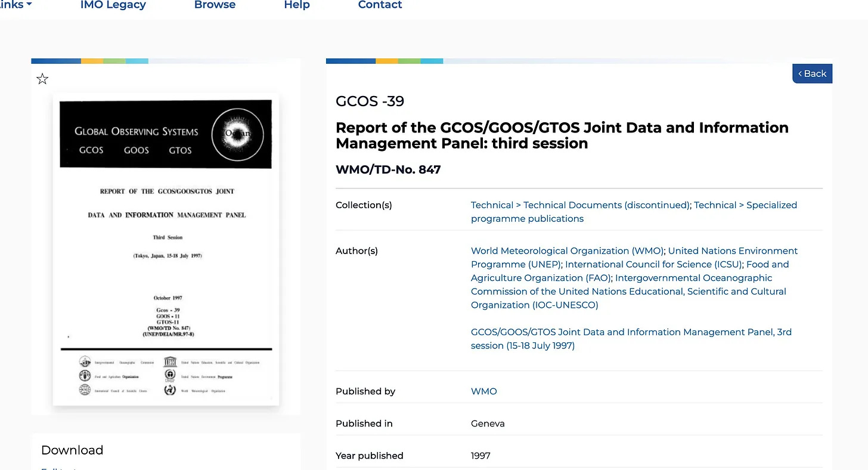This screenshot has width=868, height=470.
Task: Open International Council for Science (ICSU) link
Action: [653, 264]
